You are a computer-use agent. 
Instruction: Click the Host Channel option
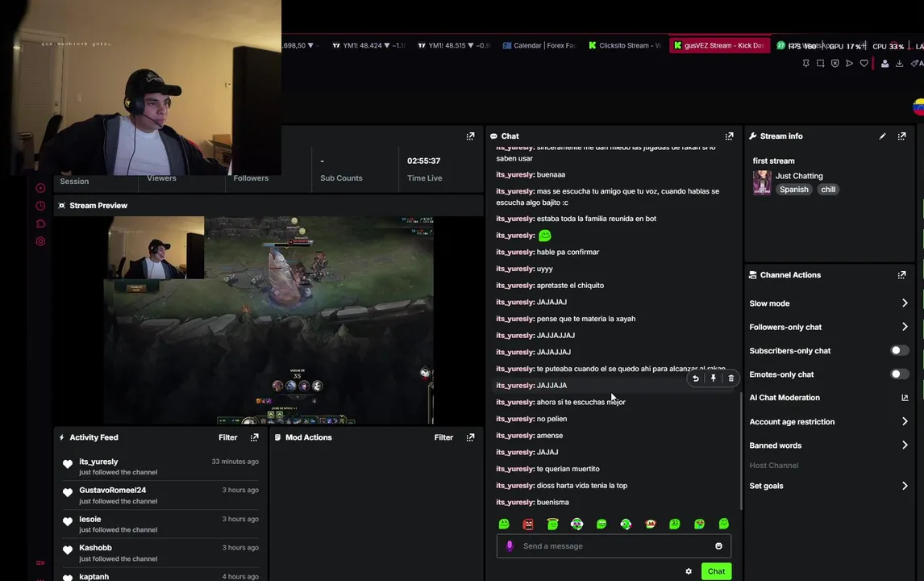click(774, 466)
